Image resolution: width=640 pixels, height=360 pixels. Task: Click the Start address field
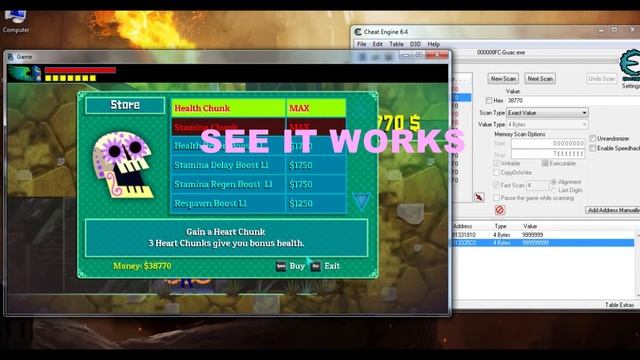coord(548,144)
